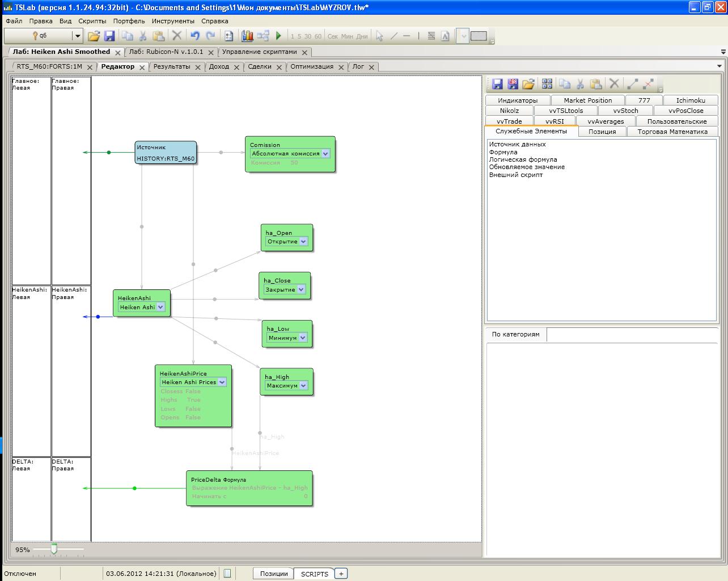
Task: Click the connect-nodes link icon in editor panel
Action: [x=633, y=84]
